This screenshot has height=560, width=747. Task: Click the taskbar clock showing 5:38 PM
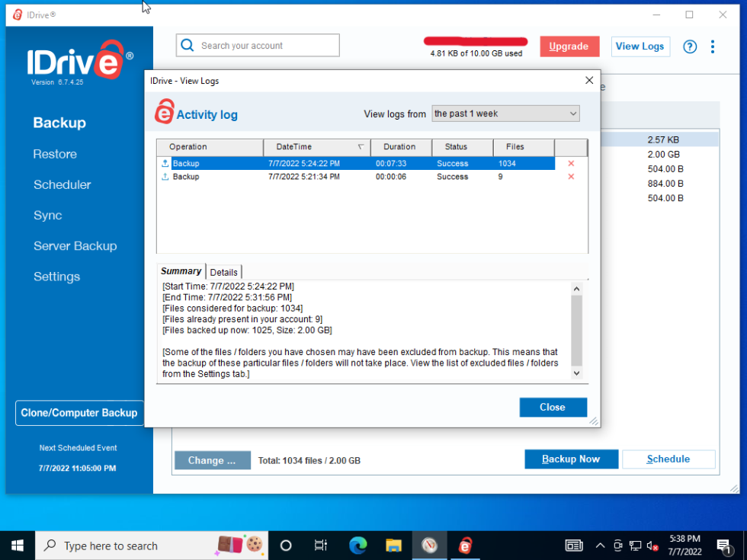coord(684,546)
